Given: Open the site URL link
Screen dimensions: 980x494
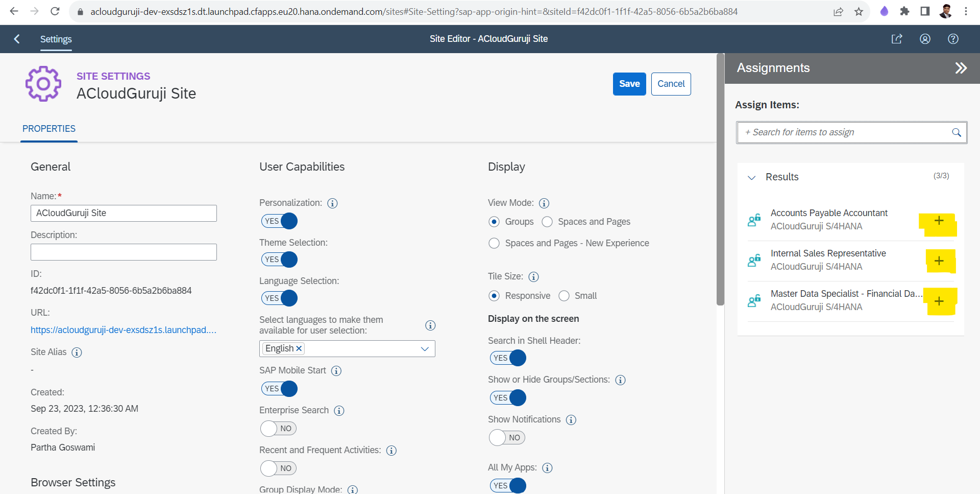Looking at the screenshot, I should [124, 330].
